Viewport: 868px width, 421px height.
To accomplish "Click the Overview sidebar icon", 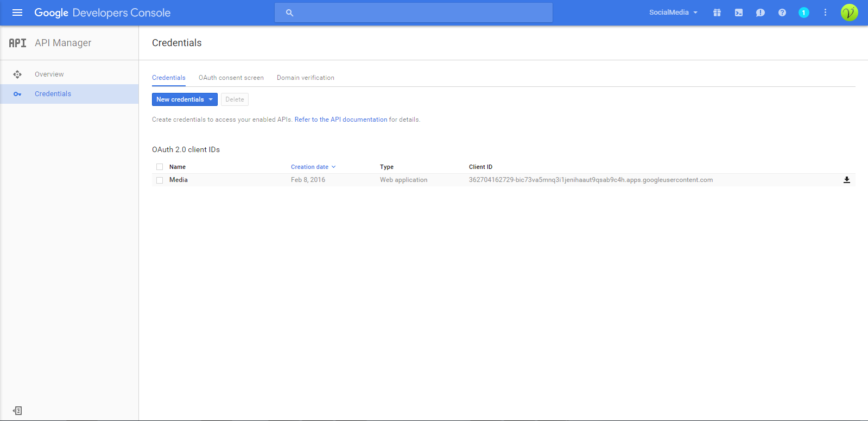I will coord(17,74).
